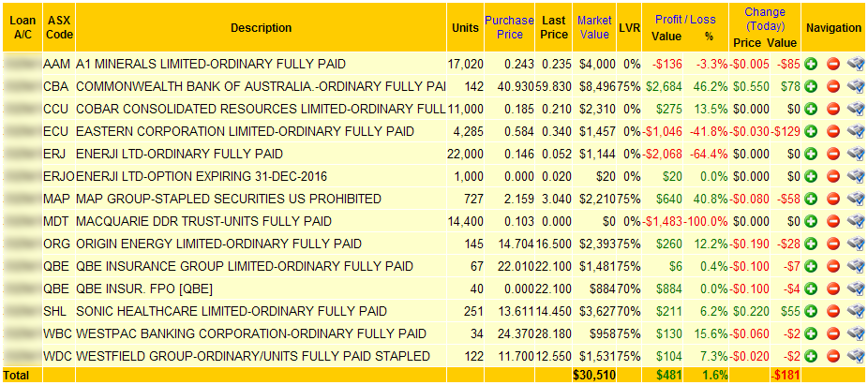This screenshot has width=868, height=385.
Task: Click red minus icon in AAM row
Action: coord(833,64)
